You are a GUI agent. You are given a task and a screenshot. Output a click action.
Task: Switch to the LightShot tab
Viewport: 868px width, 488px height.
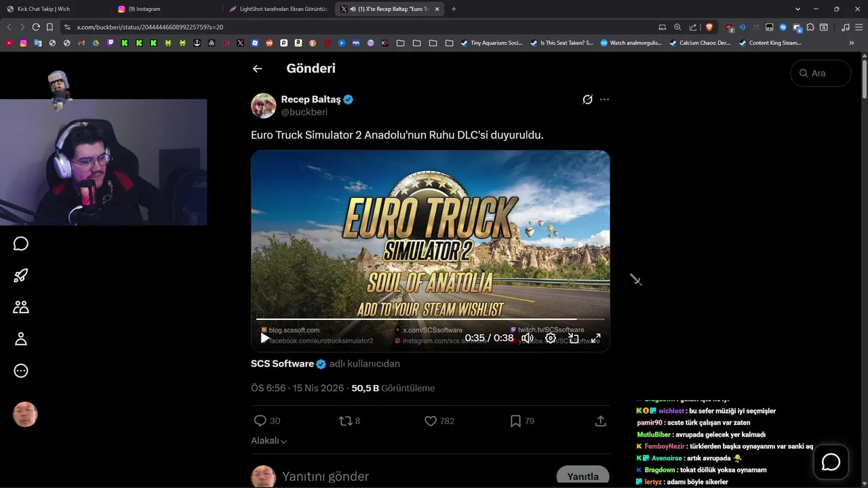(278, 9)
